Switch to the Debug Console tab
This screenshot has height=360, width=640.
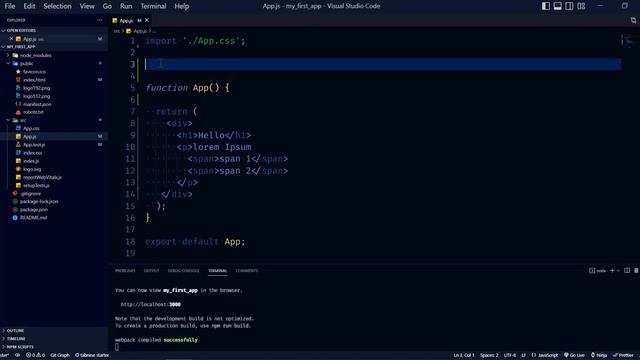184,271
